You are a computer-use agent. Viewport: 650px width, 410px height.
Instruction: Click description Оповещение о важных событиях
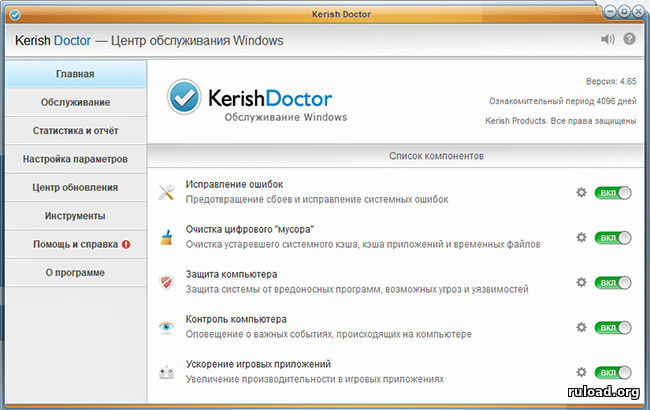(x=328, y=334)
